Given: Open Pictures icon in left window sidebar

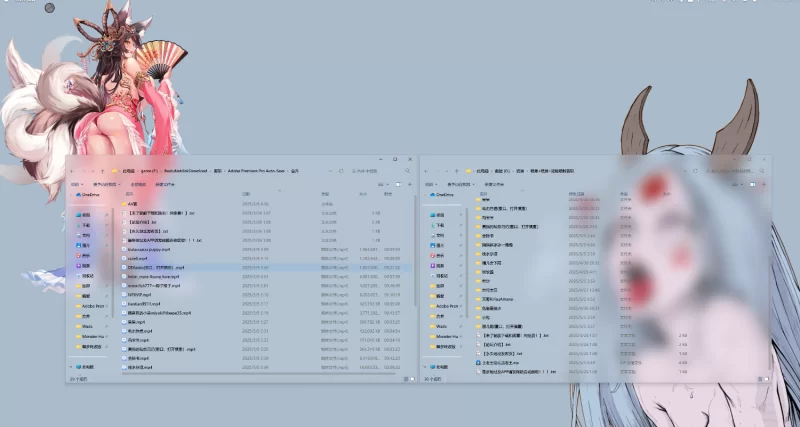Looking at the screenshot, I should tap(79, 245).
